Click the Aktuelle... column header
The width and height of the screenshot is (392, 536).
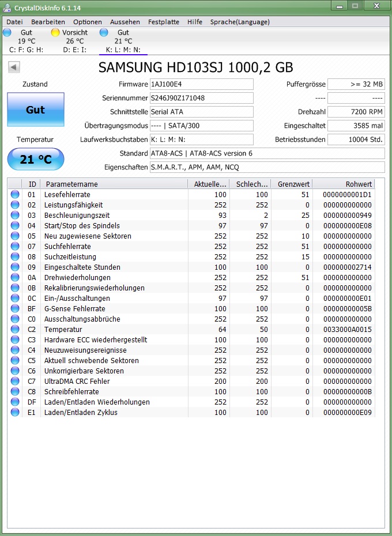209,184
